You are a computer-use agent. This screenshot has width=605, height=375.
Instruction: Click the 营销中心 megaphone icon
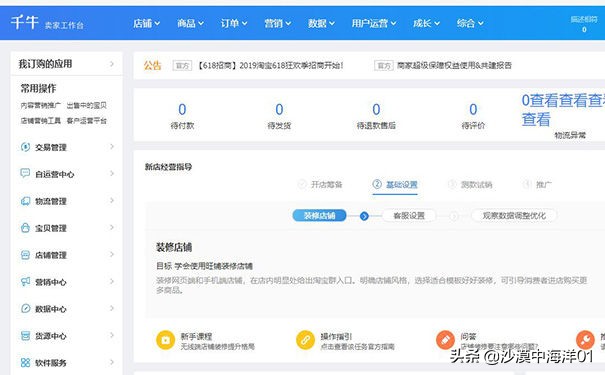[x=25, y=282]
